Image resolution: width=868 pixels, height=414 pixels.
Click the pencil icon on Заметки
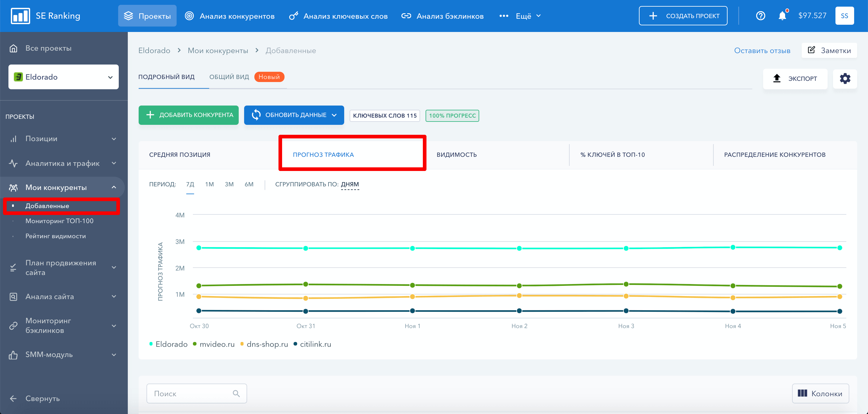coord(811,50)
